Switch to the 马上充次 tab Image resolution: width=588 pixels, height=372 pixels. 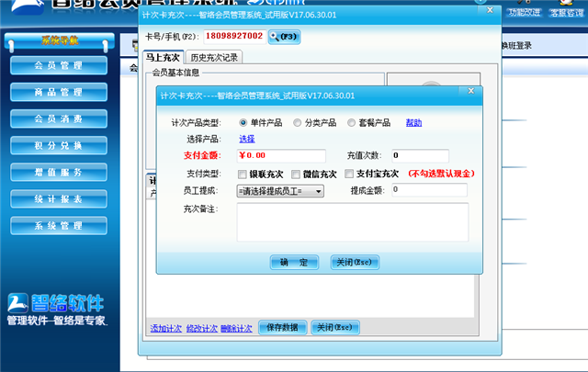coord(164,57)
